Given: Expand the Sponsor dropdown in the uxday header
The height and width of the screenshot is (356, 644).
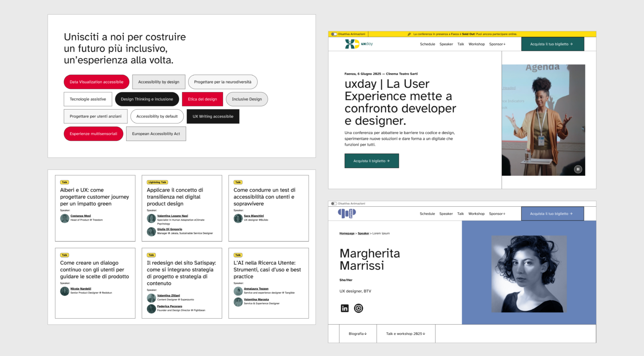Looking at the screenshot, I should (x=497, y=44).
